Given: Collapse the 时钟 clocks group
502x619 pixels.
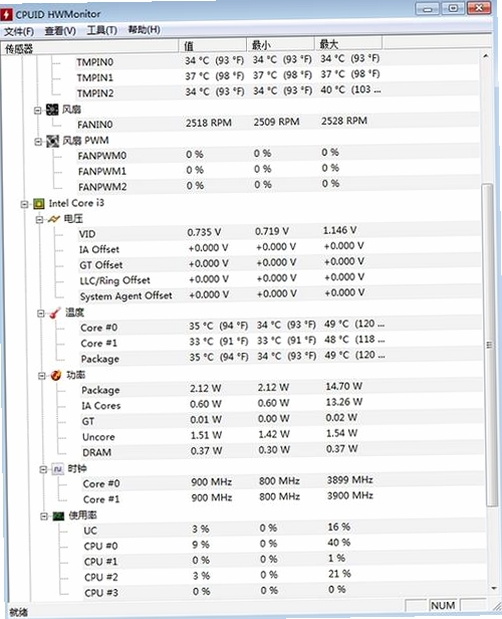Looking at the screenshot, I should pos(43,469).
